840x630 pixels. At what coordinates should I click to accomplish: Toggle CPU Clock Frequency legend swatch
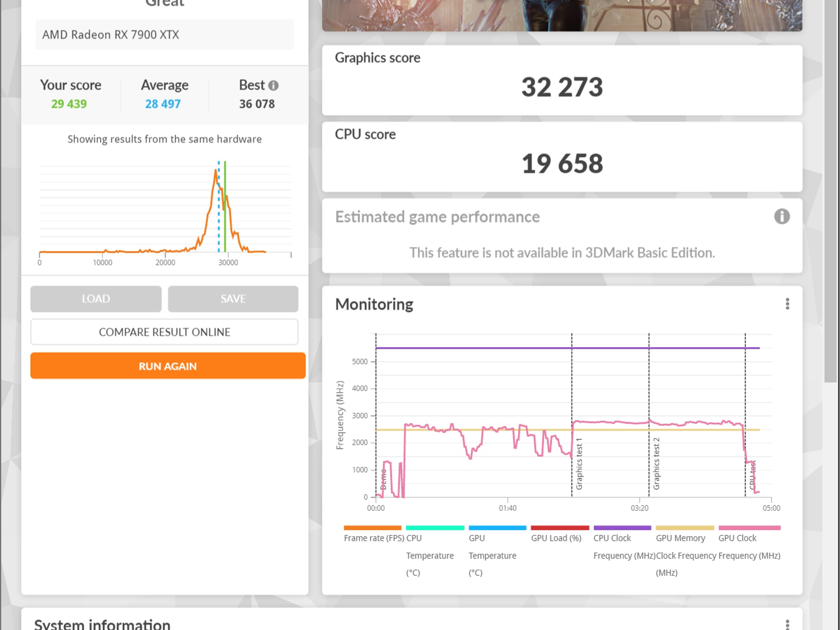click(x=622, y=528)
